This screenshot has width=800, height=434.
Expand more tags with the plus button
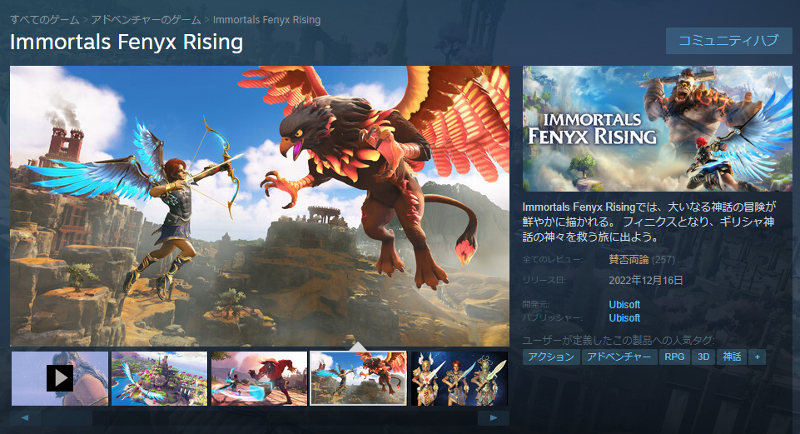pyautogui.click(x=757, y=357)
